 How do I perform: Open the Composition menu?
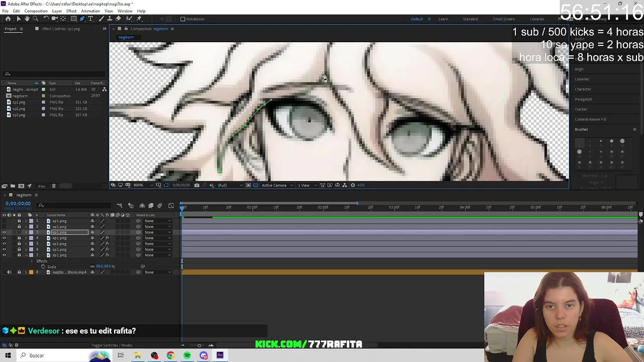36,11
